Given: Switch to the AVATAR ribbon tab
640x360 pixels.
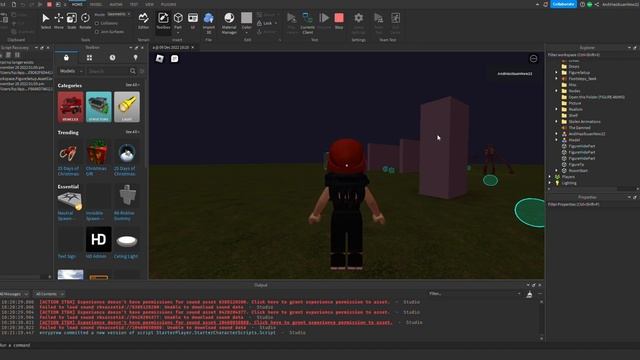Looking at the screenshot, I should pyautogui.click(x=116, y=4).
